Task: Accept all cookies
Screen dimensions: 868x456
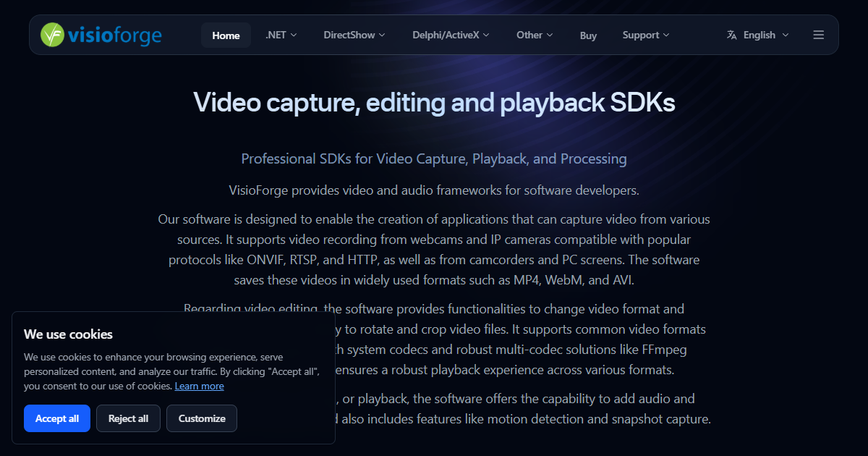Action: point(57,418)
